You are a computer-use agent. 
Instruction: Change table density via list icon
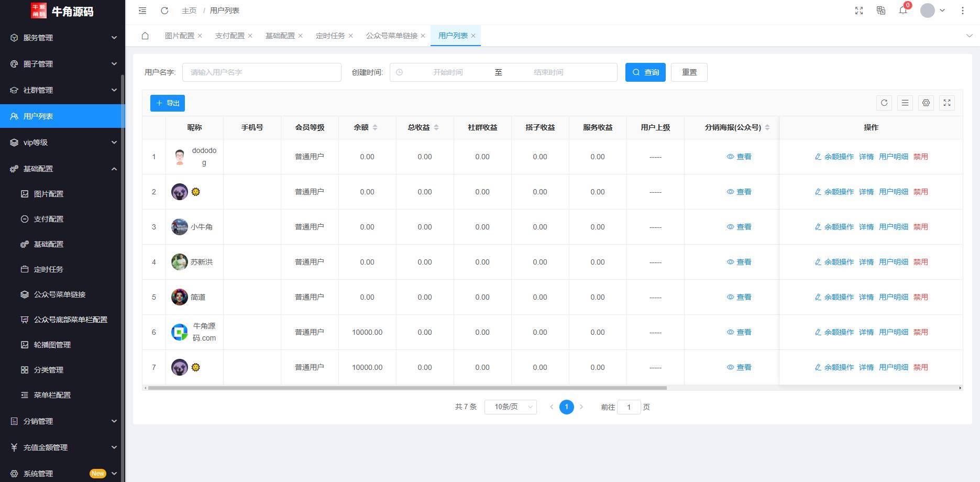coord(905,103)
